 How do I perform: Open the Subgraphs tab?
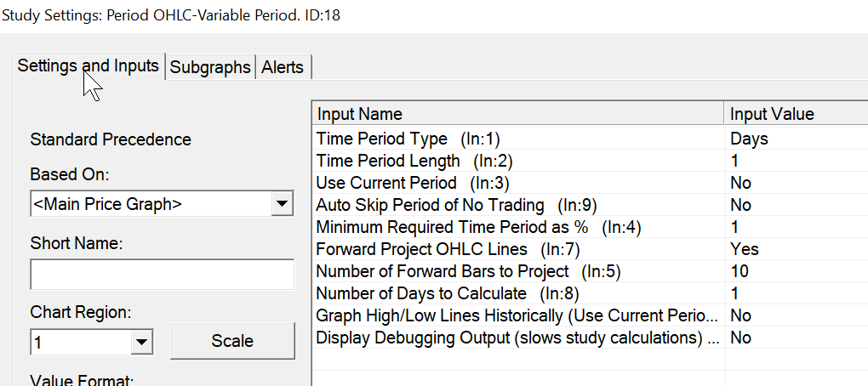click(x=210, y=67)
